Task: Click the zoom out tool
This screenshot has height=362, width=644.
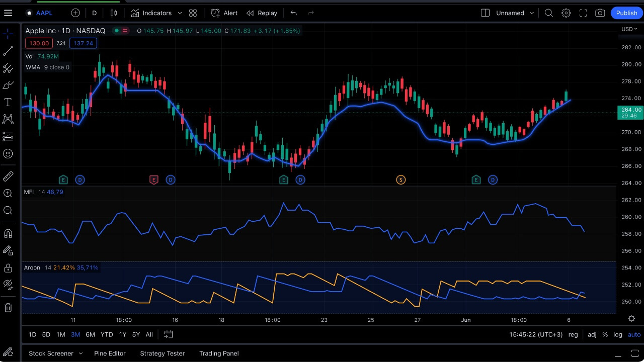Action: coord(8,210)
